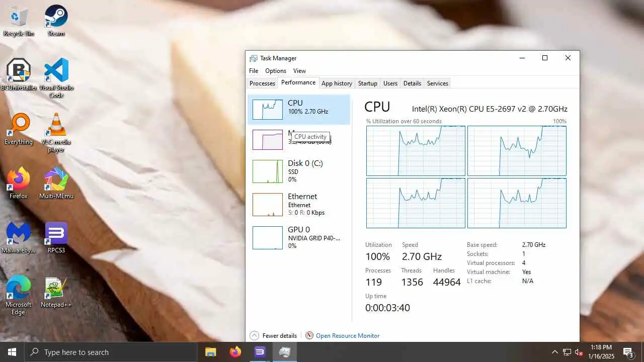This screenshot has height=362, width=644.
Task: Select the Microsoft Edge desktop icon
Action: (19, 295)
